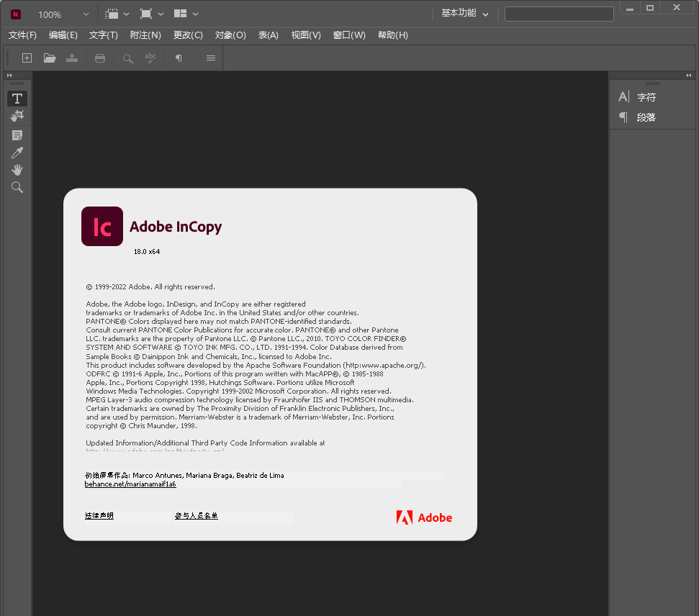Open the 窗口(W) menu
This screenshot has width=699, height=616.
pyautogui.click(x=349, y=35)
